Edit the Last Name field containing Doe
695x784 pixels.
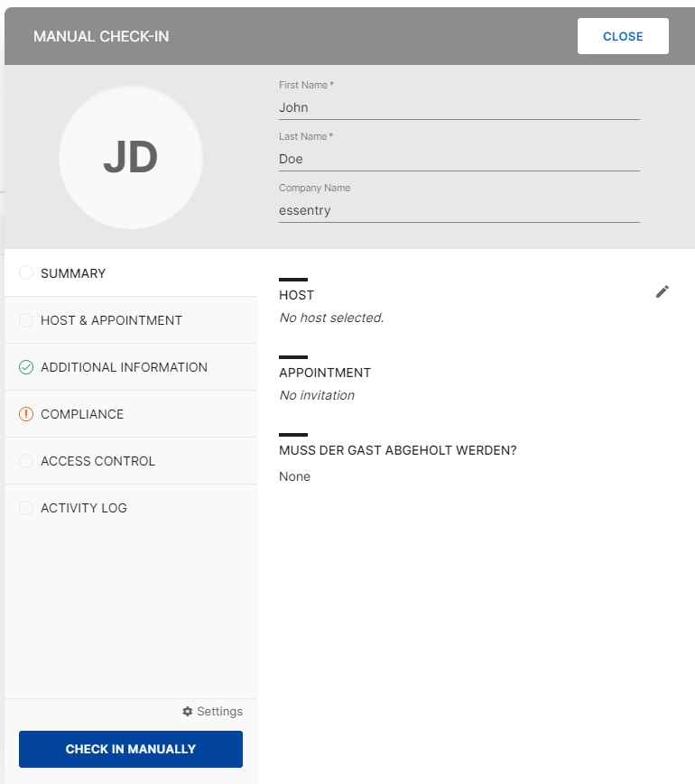pyautogui.click(x=459, y=159)
